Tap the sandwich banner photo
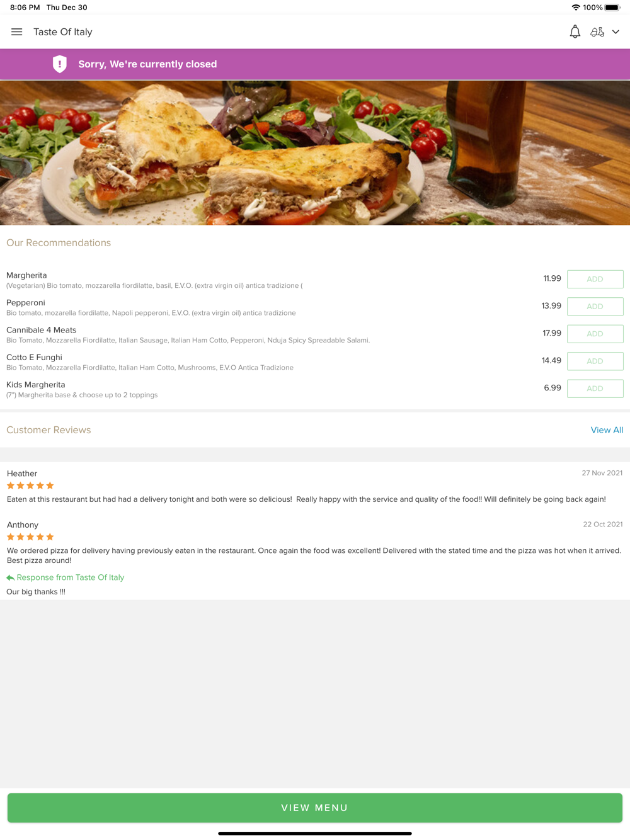The width and height of the screenshot is (630, 840). point(315,153)
